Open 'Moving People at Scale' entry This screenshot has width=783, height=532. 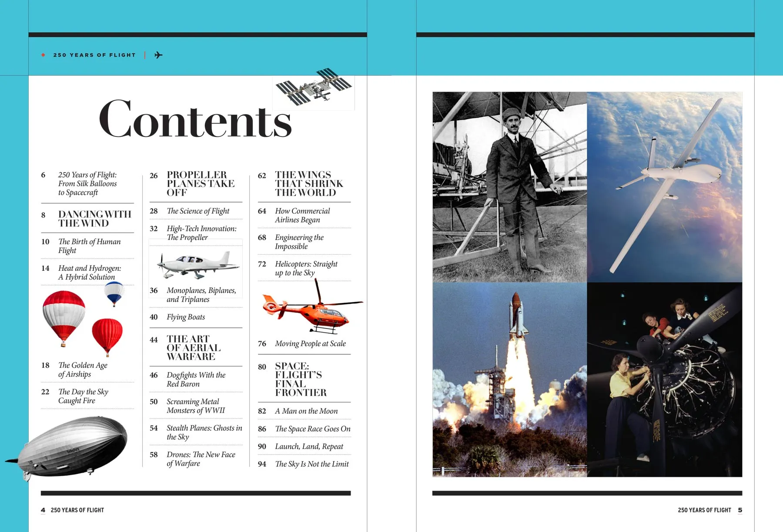click(x=310, y=343)
